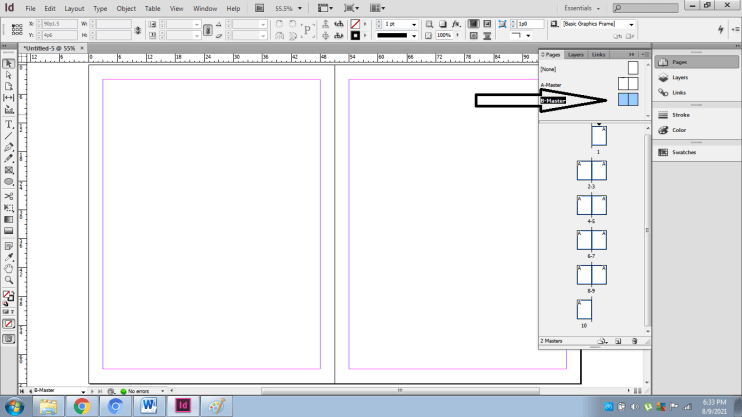Screen dimensions: 742x417
Task: Click the Create new page icon
Action: tap(618, 341)
